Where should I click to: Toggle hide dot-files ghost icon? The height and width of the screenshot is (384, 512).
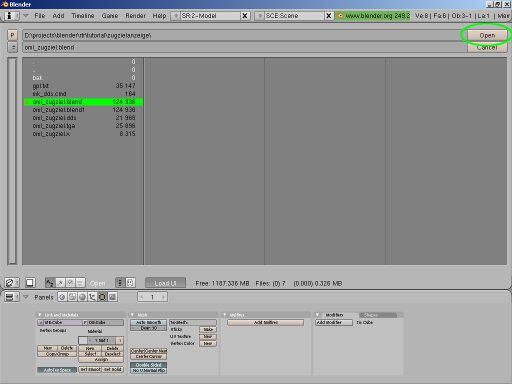130,283
